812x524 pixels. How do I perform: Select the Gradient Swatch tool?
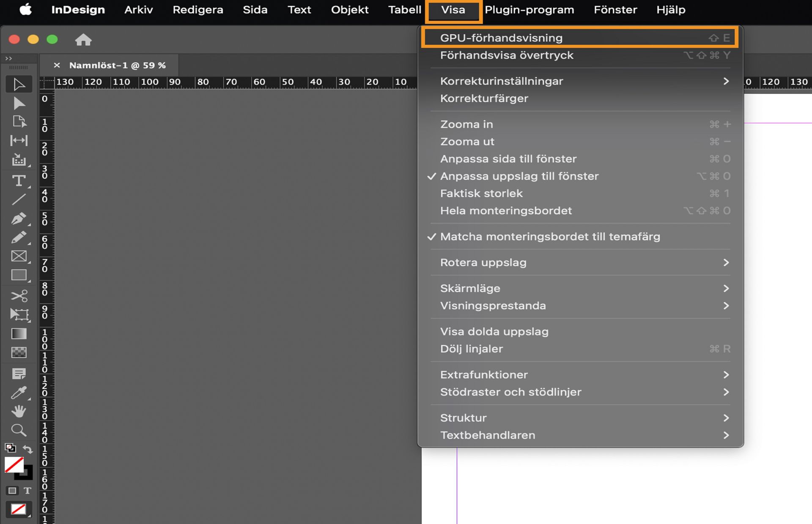click(19, 334)
